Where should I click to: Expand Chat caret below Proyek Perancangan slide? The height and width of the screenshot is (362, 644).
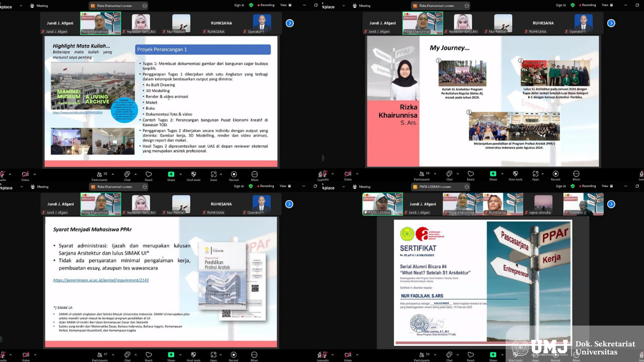[x=136, y=174]
